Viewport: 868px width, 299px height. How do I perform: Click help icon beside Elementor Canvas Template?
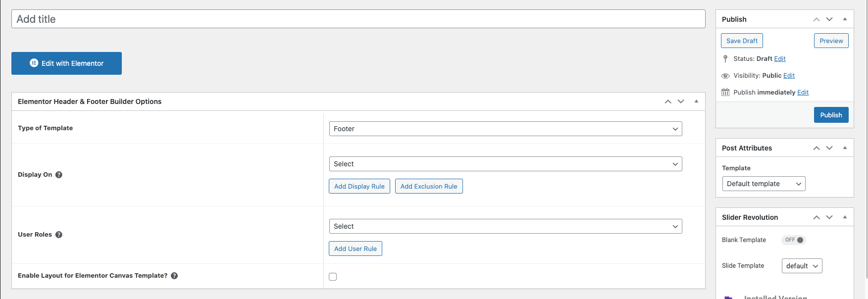pos(174,276)
